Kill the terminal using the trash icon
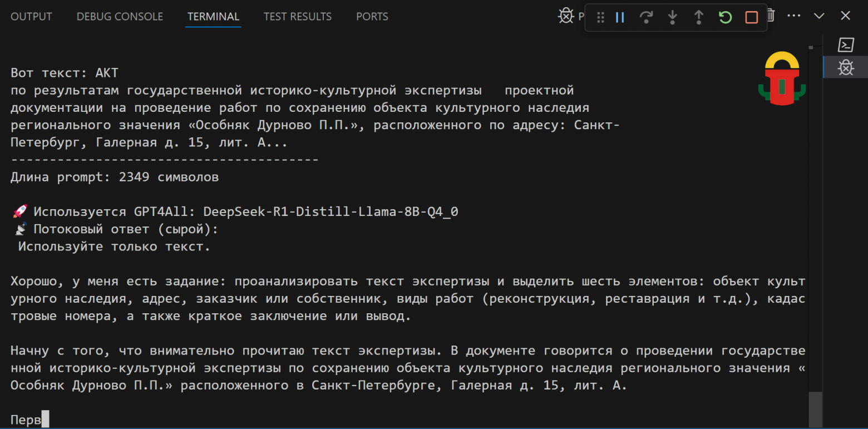868x429 pixels. 771,16
